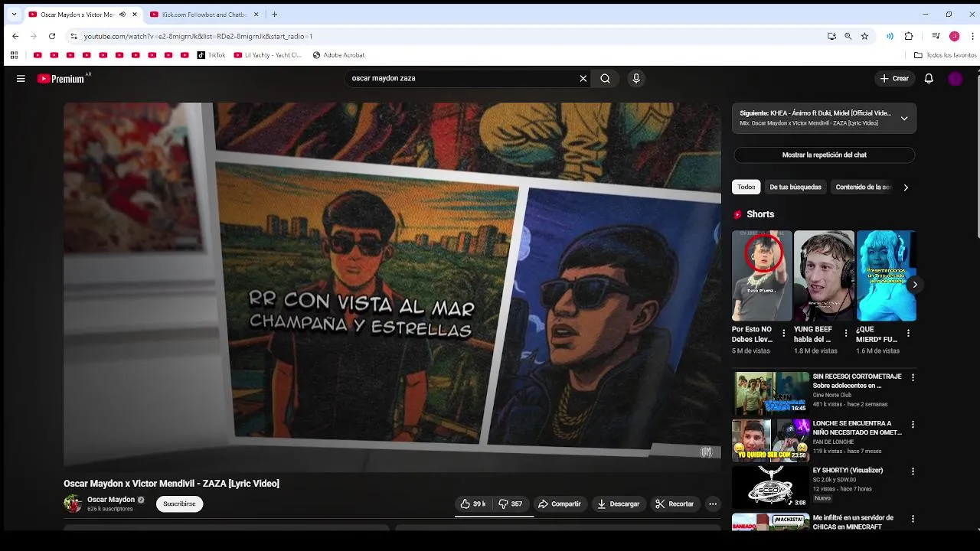This screenshot has width=980, height=551.
Task: Open the Chrome profile avatar
Action: [x=954, y=36]
